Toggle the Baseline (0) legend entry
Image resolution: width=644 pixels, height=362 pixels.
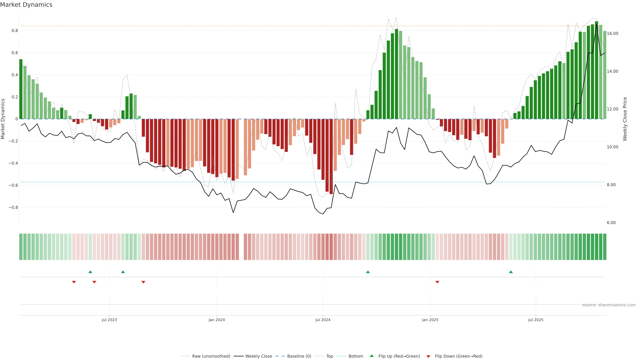(299, 356)
